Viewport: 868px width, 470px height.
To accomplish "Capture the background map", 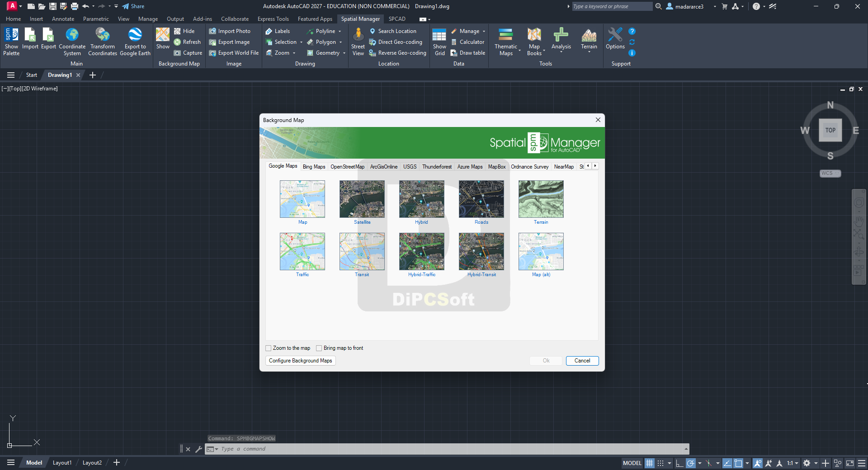I will (188, 53).
